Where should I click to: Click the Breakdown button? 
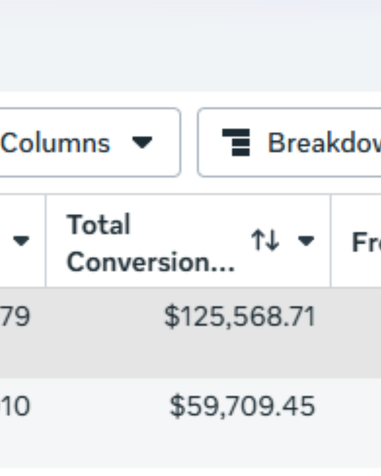[289, 142]
